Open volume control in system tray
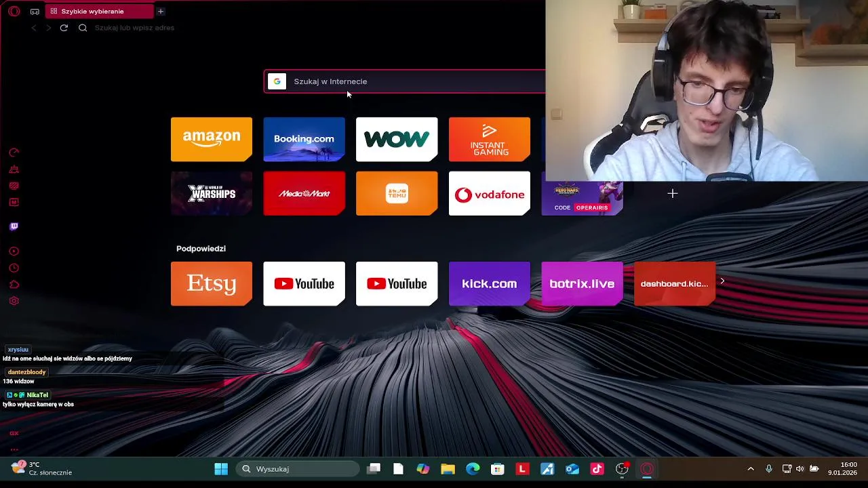Viewport: 868px width, 488px height. [x=800, y=469]
